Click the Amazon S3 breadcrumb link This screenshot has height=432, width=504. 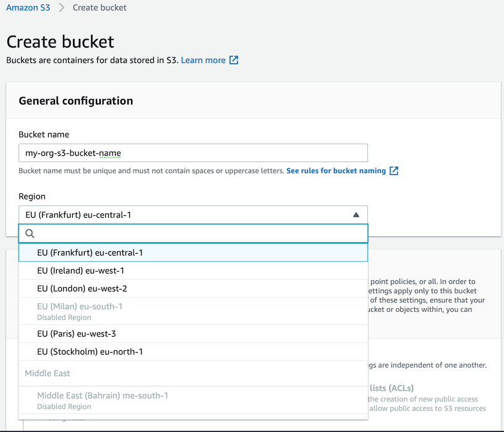[x=28, y=7]
